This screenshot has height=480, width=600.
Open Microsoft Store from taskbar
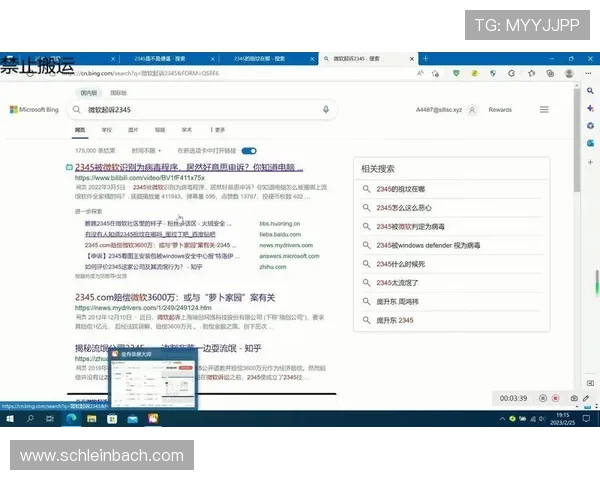(x=112, y=418)
